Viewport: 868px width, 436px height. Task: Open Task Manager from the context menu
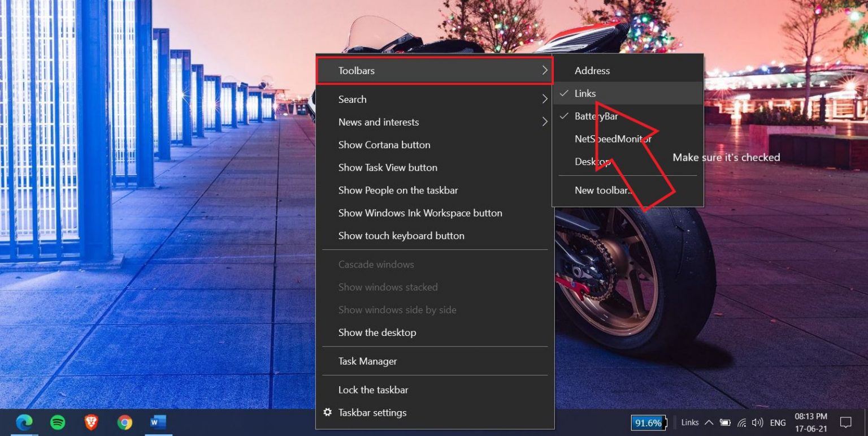pos(367,361)
